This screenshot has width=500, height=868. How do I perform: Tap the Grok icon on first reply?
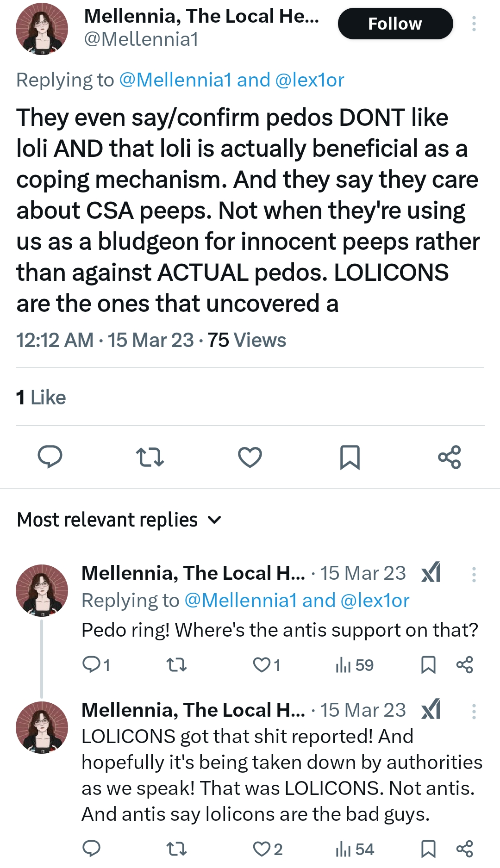[431, 573]
